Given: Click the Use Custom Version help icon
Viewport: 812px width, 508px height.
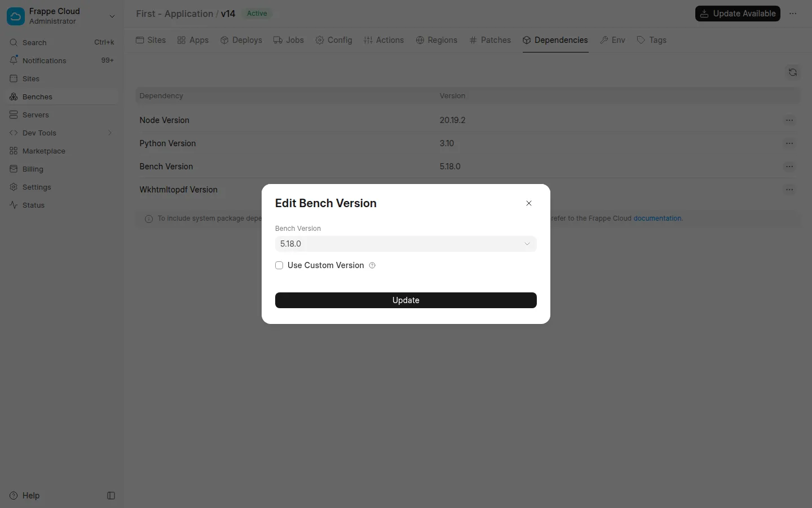Looking at the screenshot, I should 372,265.
